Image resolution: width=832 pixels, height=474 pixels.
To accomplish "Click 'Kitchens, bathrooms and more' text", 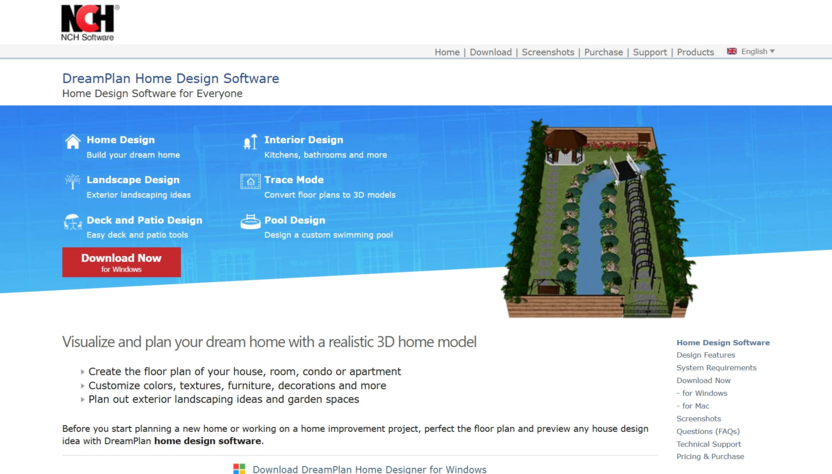I will [326, 155].
